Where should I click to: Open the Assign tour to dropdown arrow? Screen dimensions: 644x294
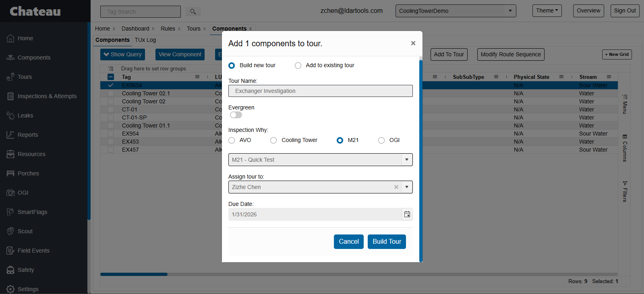pos(407,187)
